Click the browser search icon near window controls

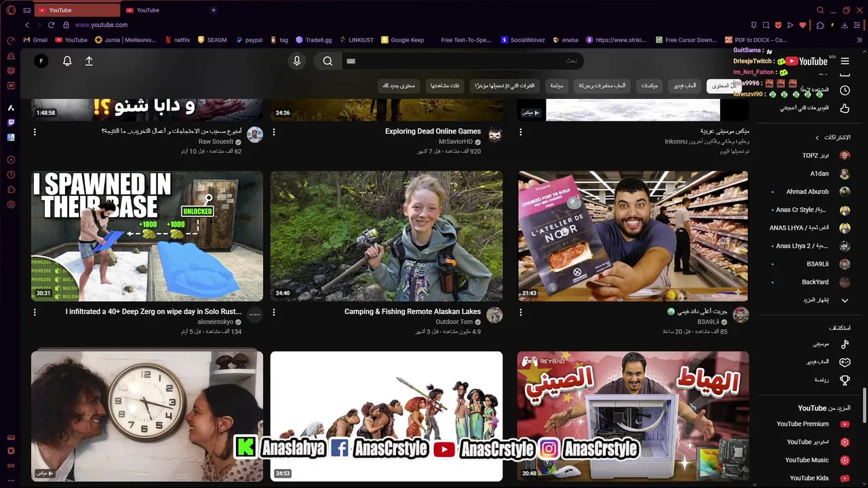[x=820, y=10]
